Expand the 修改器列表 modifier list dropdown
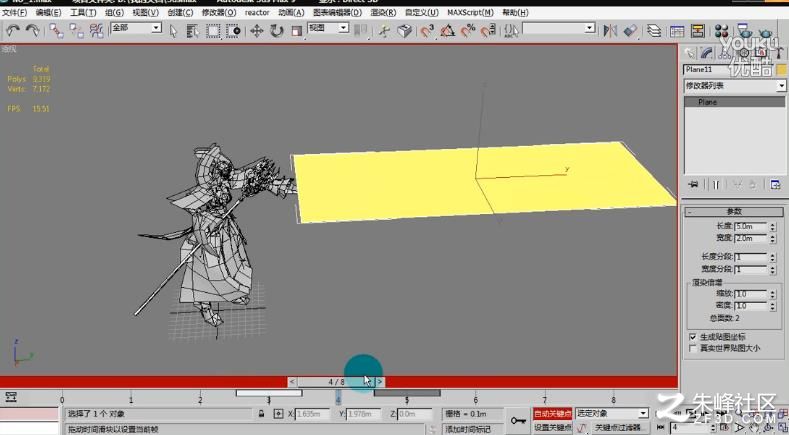 click(x=735, y=86)
